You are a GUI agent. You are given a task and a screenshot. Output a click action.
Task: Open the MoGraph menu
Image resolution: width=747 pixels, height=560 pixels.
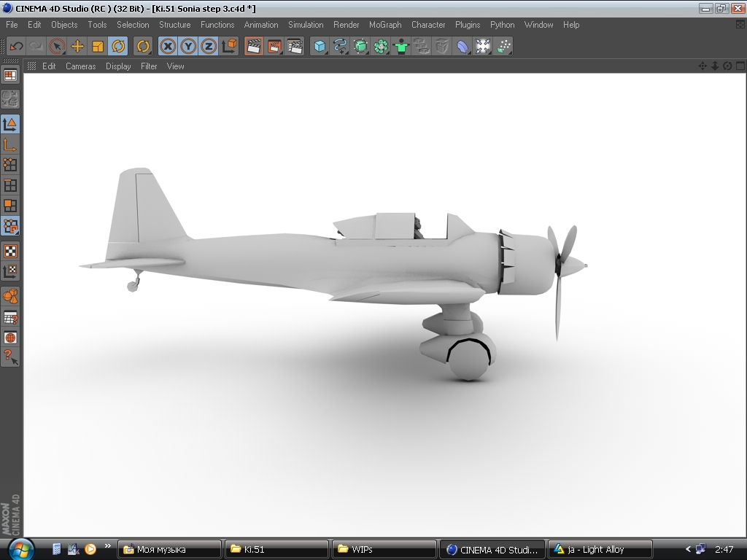click(385, 25)
